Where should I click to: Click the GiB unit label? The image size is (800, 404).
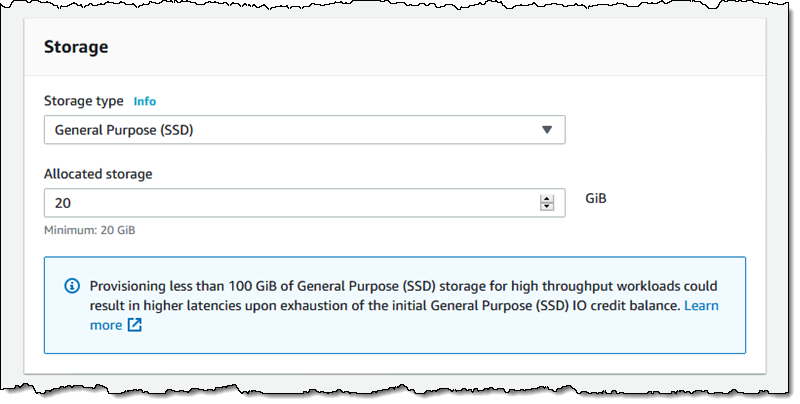(596, 199)
